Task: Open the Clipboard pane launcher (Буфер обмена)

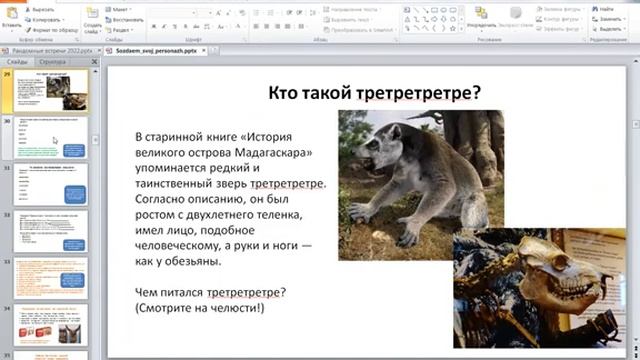Action: [x=77, y=40]
